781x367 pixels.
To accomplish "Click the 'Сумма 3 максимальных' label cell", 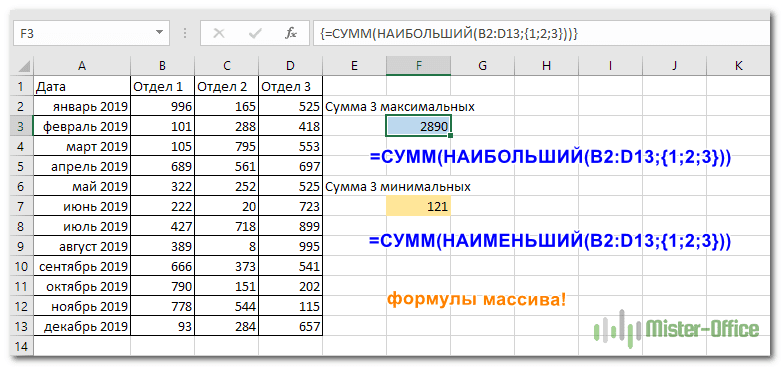I will pyautogui.click(x=399, y=107).
